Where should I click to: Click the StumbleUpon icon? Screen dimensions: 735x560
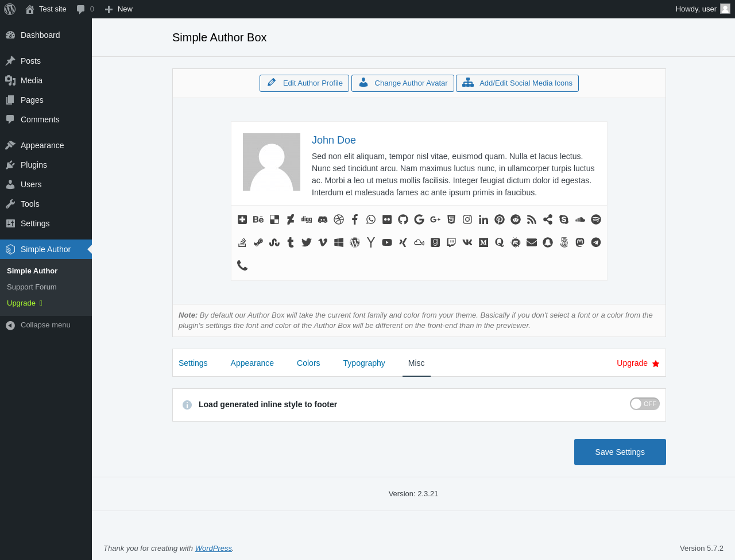[274, 242]
